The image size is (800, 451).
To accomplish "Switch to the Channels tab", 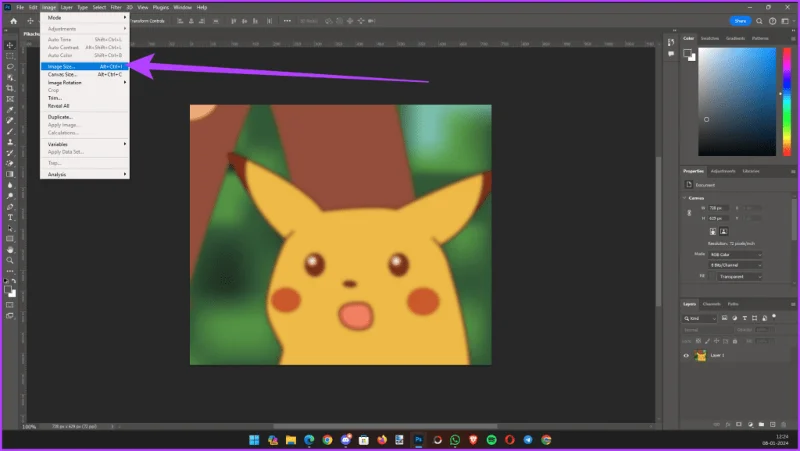I will pyautogui.click(x=711, y=304).
